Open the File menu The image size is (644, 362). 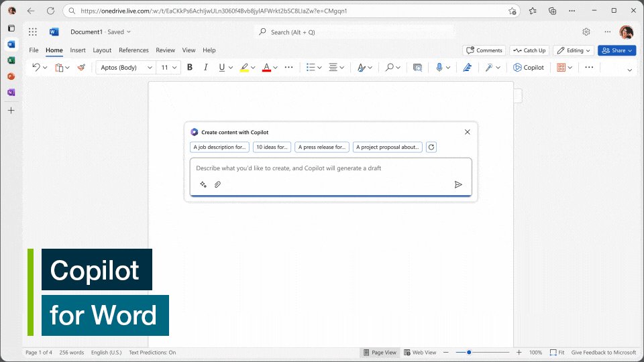34,50
